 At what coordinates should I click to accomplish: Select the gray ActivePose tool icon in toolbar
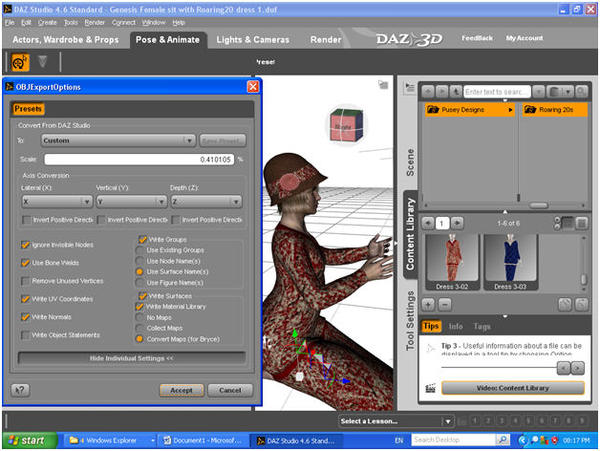[43, 62]
